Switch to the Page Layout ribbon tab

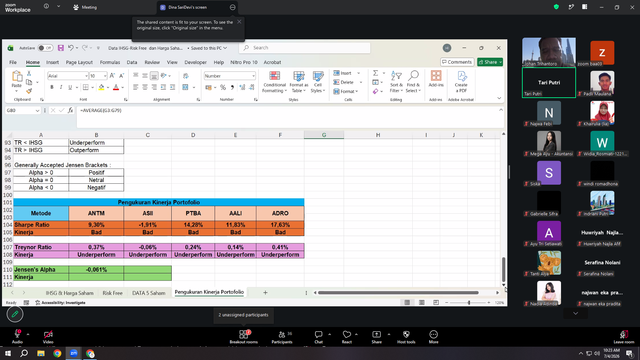point(79,62)
